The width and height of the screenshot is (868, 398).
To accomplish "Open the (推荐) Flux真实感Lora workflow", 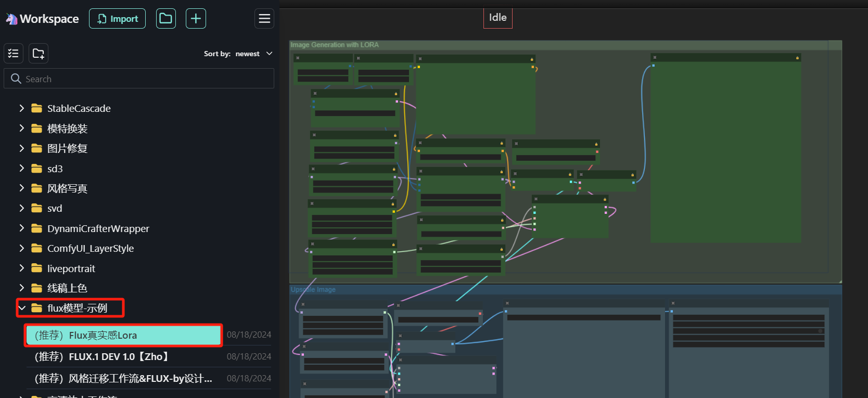I will pyautogui.click(x=123, y=335).
